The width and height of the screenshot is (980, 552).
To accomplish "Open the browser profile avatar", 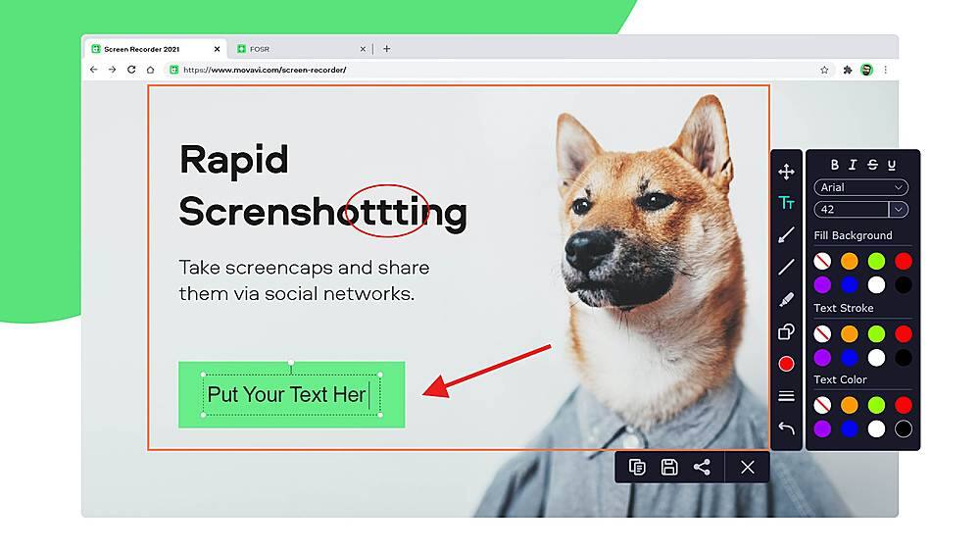I will click(866, 70).
